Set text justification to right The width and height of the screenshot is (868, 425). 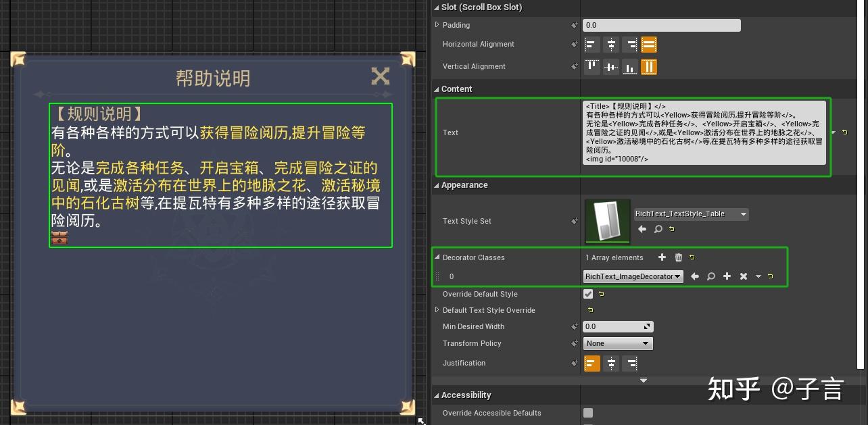631,363
